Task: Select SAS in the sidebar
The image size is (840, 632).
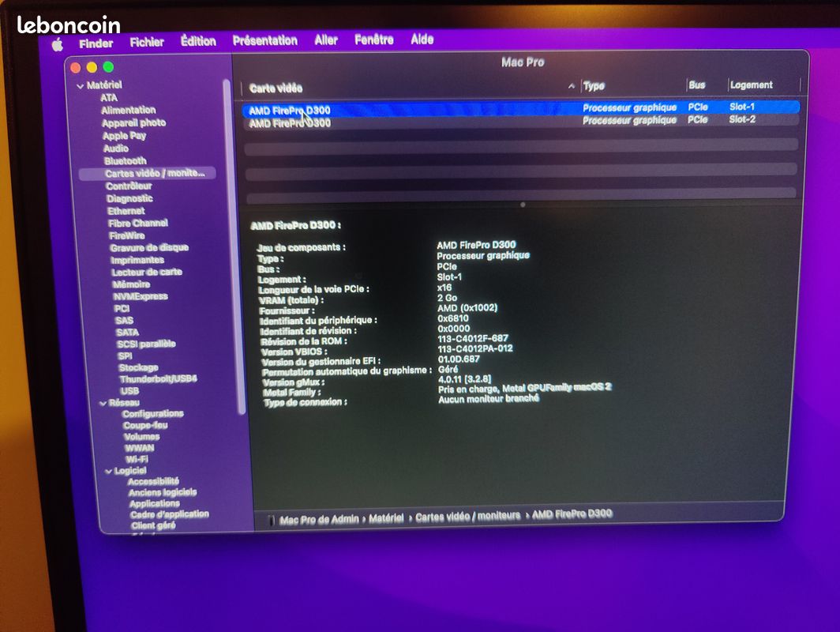Action: [124, 320]
